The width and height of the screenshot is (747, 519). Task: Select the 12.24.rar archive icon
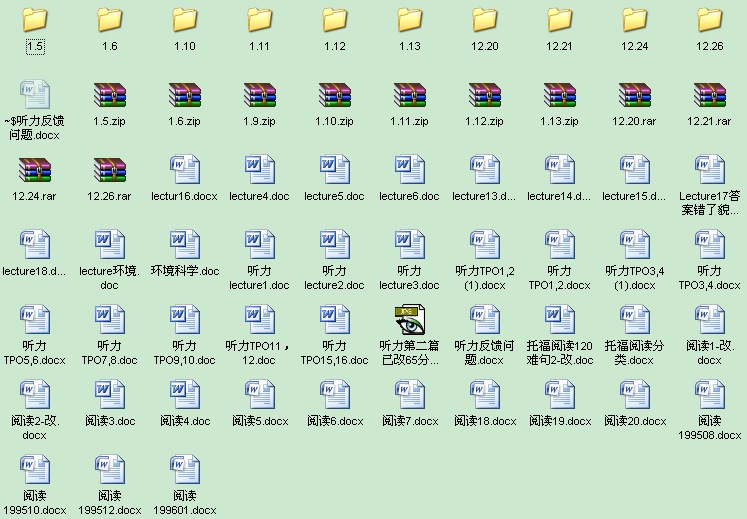tap(35, 170)
